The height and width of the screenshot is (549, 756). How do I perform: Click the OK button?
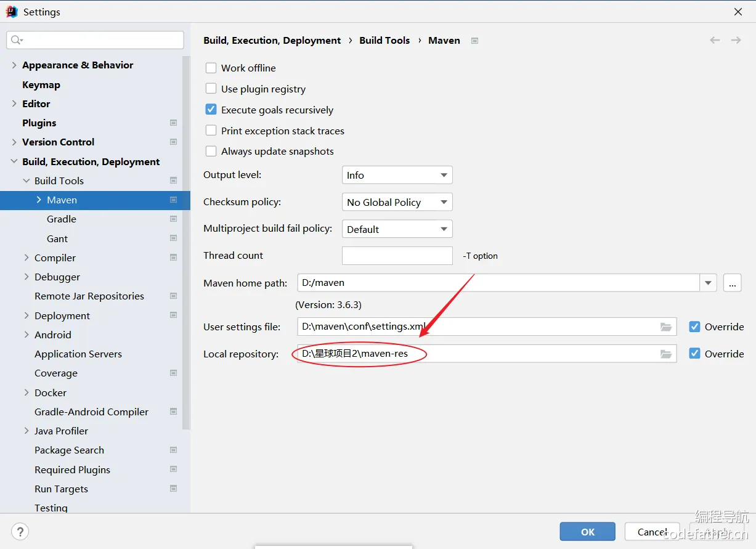tap(588, 532)
